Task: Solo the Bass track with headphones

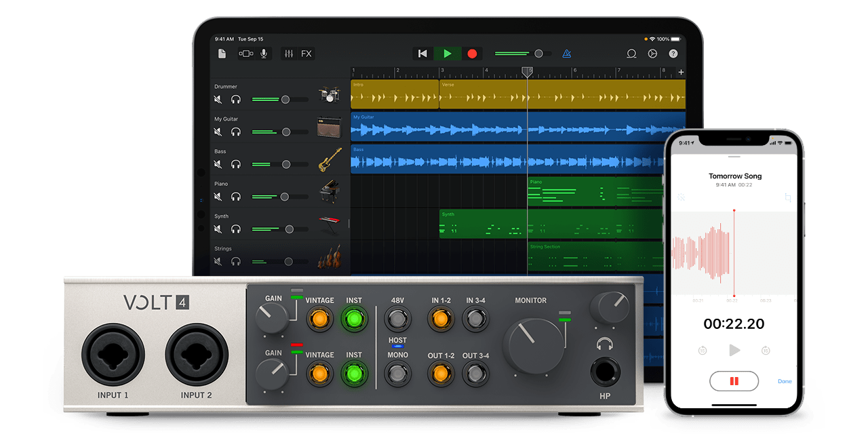Action: pos(236,164)
